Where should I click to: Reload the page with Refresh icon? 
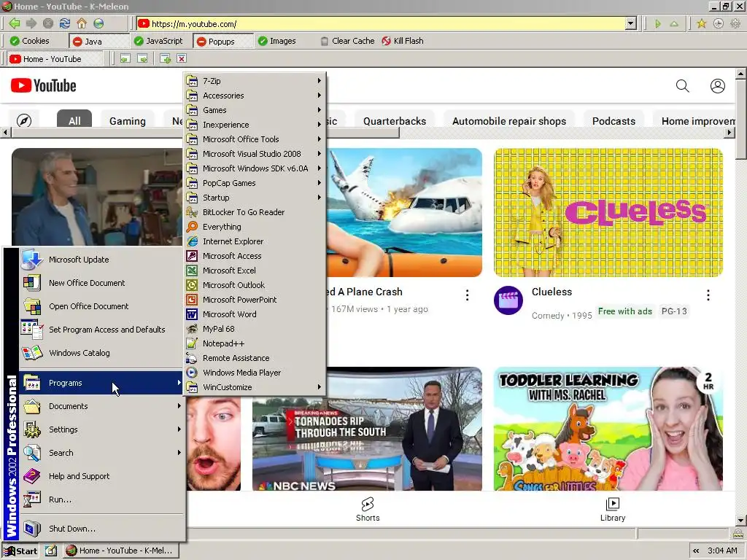(x=65, y=23)
